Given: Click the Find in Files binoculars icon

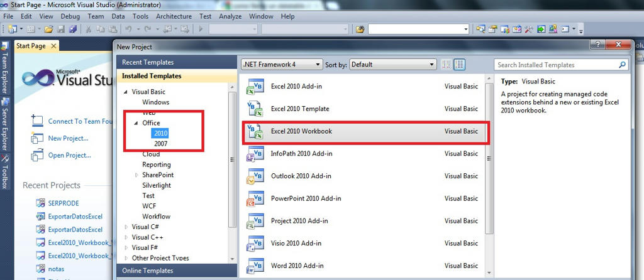Looking at the screenshot, I should pos(360,29).
